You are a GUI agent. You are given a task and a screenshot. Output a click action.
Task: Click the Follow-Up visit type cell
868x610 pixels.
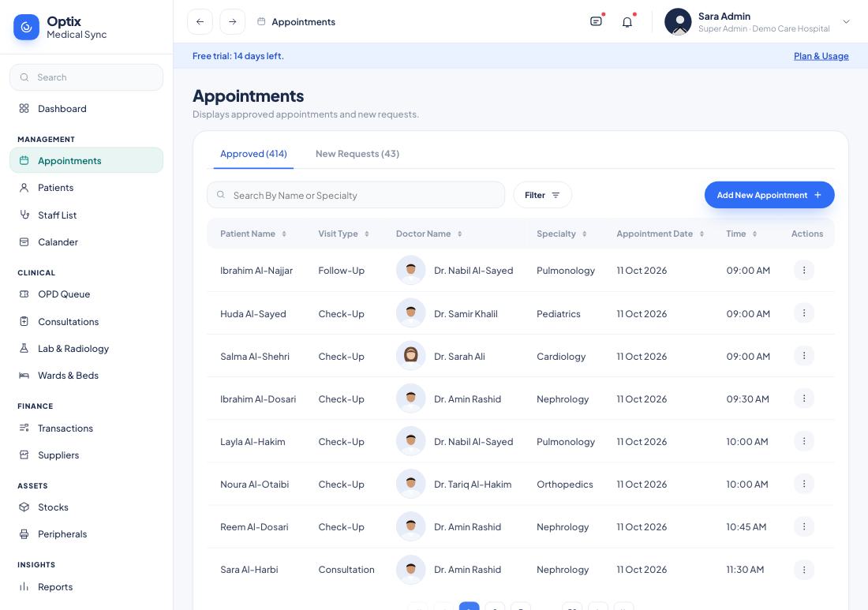[341, 271]
